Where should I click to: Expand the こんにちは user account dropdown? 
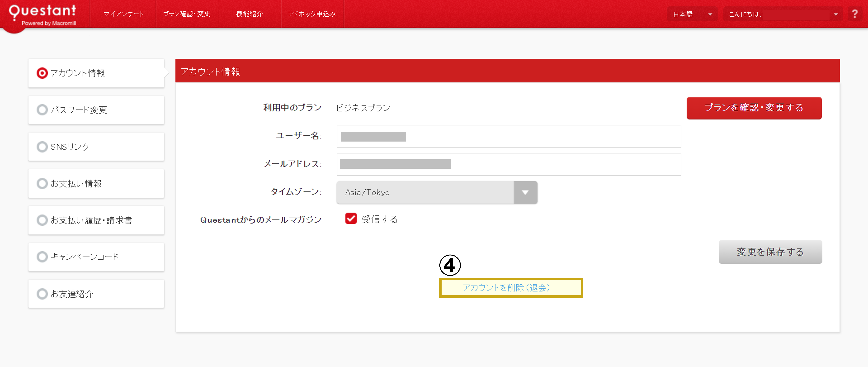(783, 14)
